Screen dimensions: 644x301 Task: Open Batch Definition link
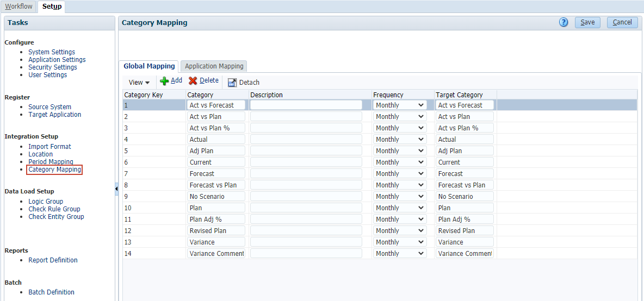pos(51,292)
